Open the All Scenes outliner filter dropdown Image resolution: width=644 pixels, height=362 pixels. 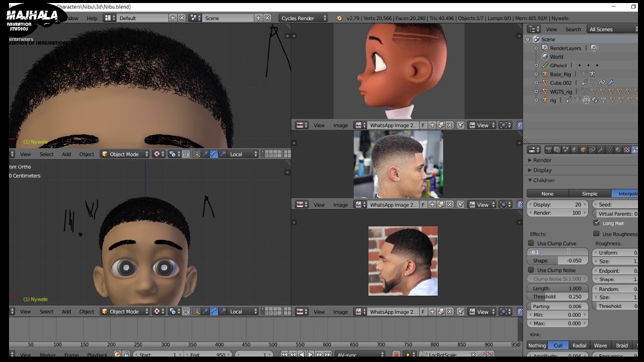(612, 29)
